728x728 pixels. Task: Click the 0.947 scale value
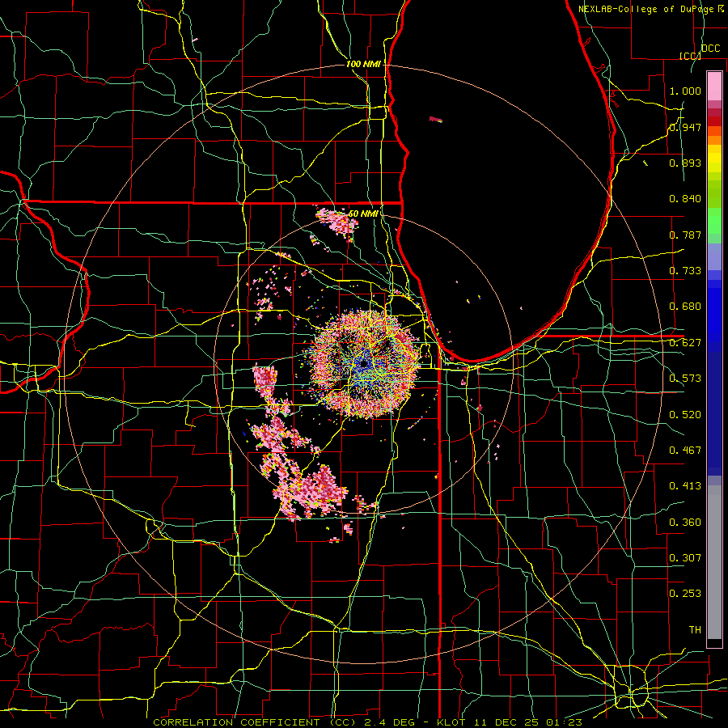pos(685,127)
